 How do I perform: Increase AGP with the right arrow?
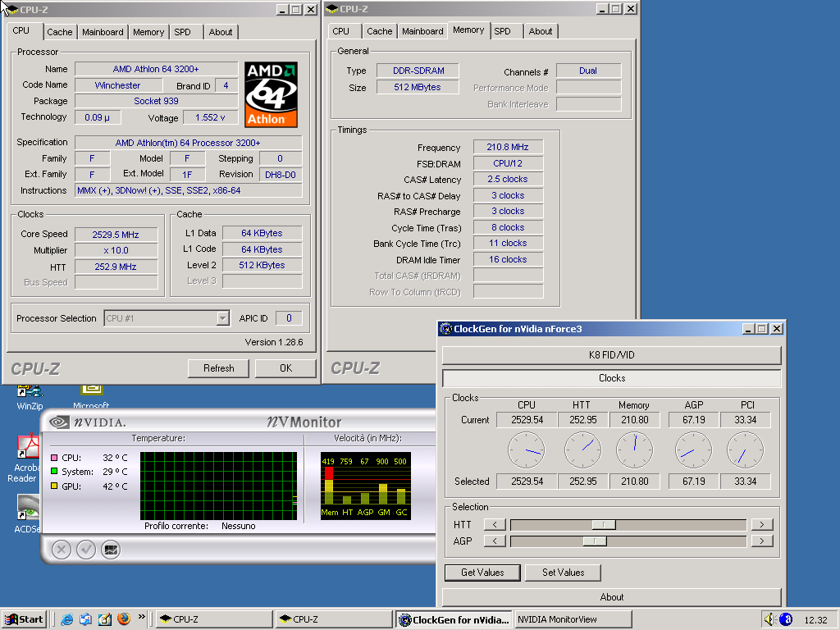click(x=762, y=541)
